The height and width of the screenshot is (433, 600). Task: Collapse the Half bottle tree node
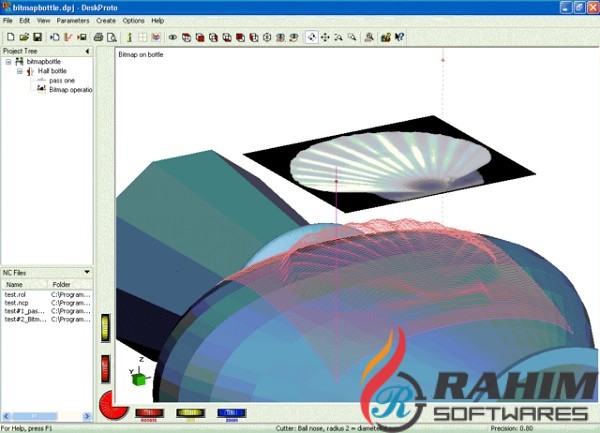[x=20, y=71]
